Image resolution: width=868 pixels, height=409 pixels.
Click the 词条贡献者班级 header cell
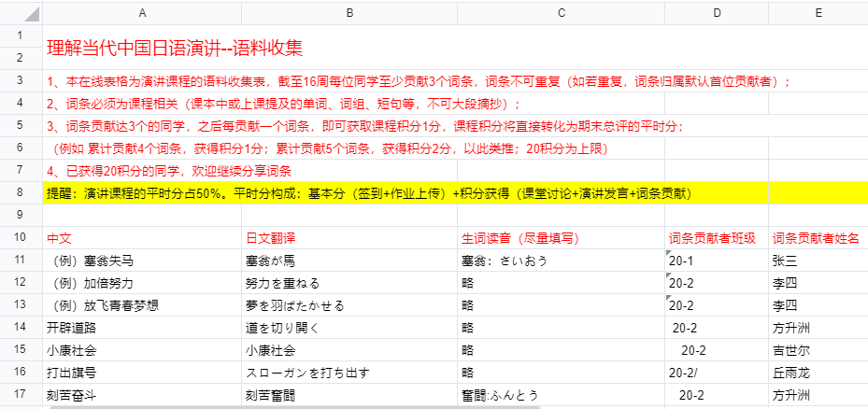click(717, 238)
